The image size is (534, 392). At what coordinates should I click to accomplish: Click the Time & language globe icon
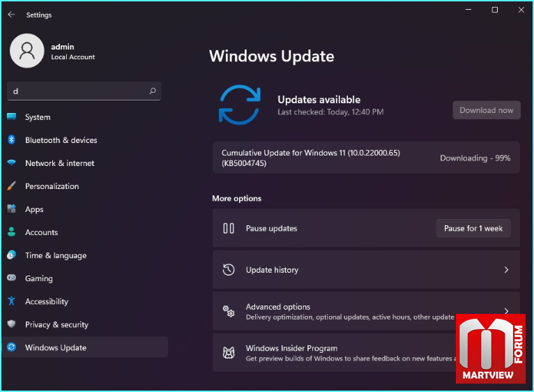11,255
